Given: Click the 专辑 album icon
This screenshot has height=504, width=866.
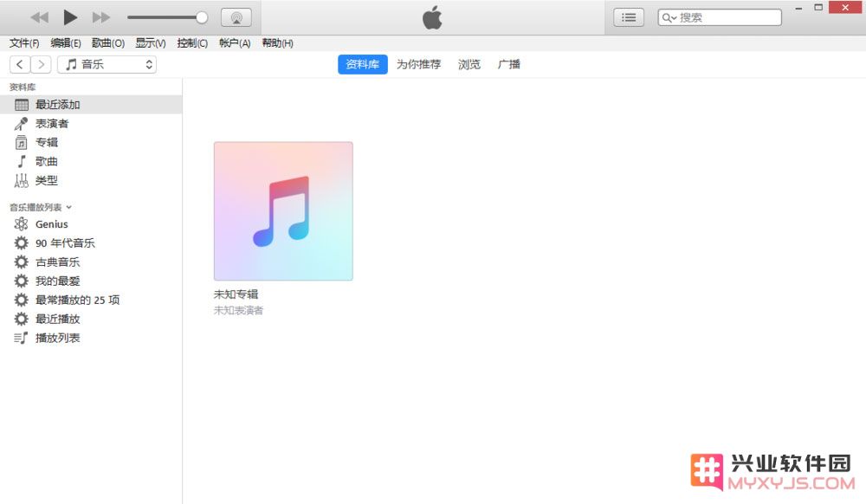Looking at the screenshot, I should pyautogui.click(x=21, y=142).
